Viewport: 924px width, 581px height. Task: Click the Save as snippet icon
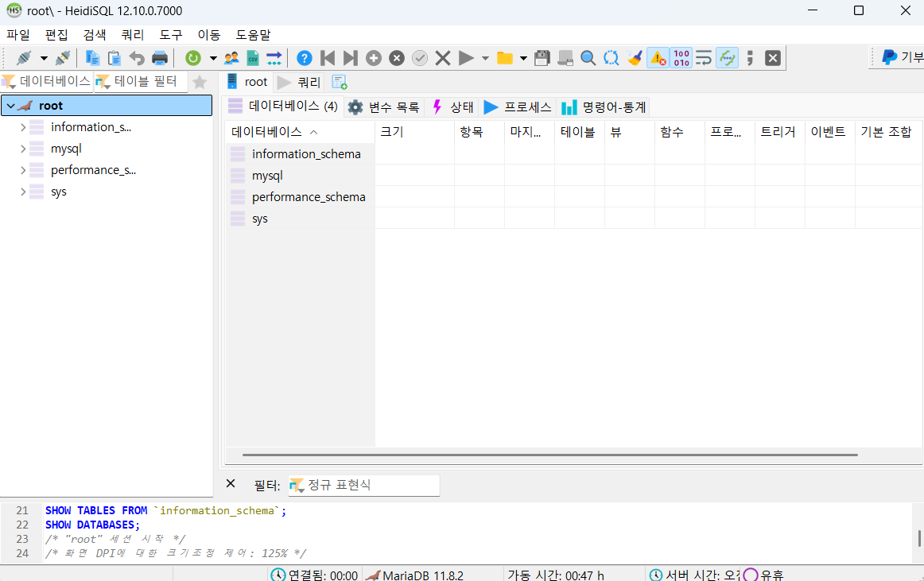(x=565, y=58)
